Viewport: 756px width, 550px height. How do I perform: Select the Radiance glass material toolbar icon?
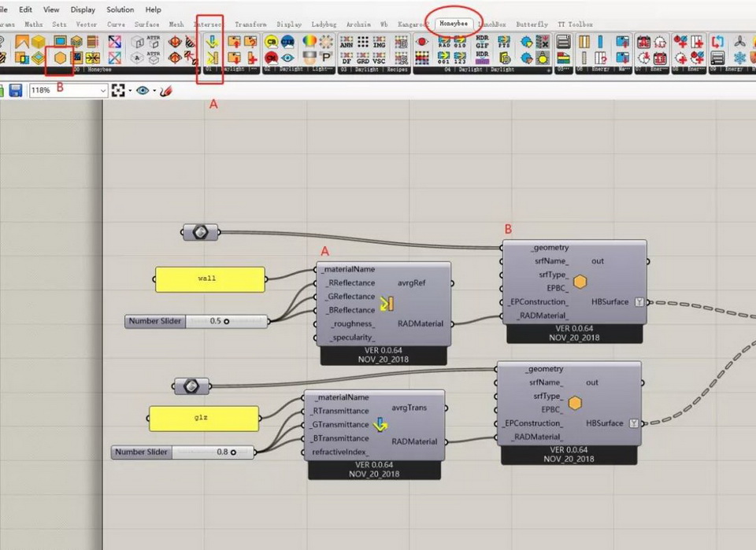point(210,41)
